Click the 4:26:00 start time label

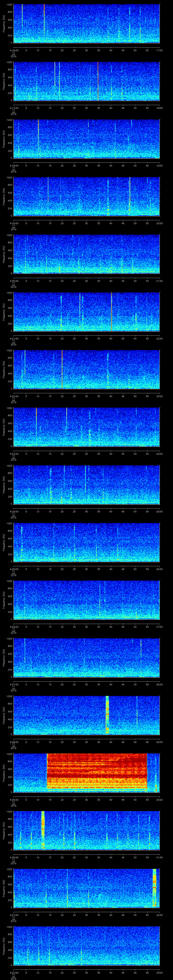pos(14,627)
